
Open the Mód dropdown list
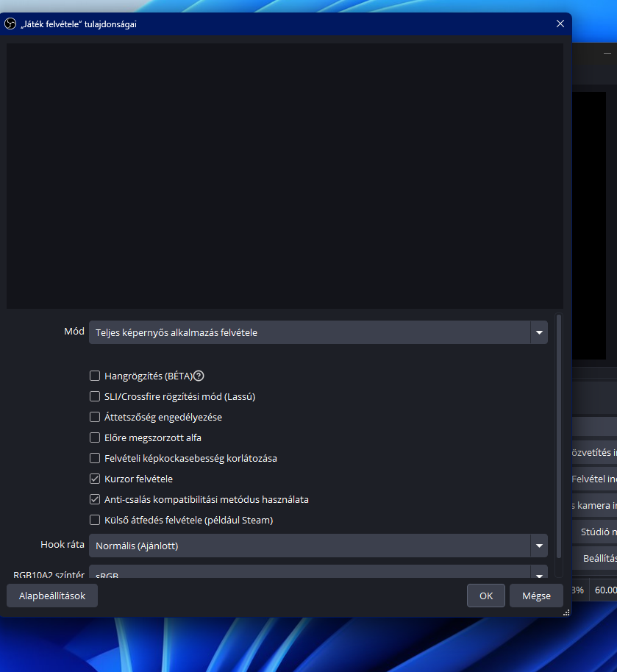point(318,332)
